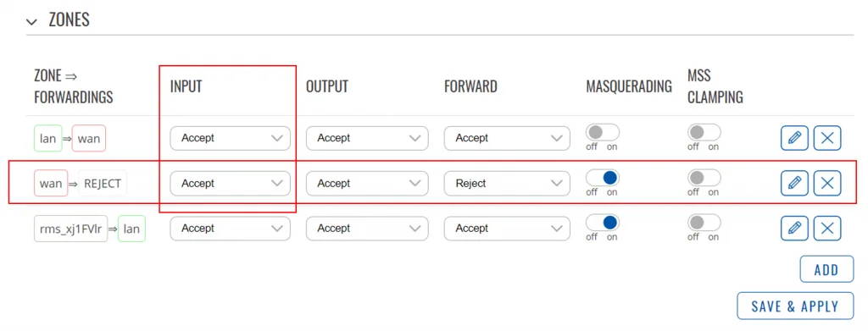Open the wan zone Input dropdown

pos(230,184)
